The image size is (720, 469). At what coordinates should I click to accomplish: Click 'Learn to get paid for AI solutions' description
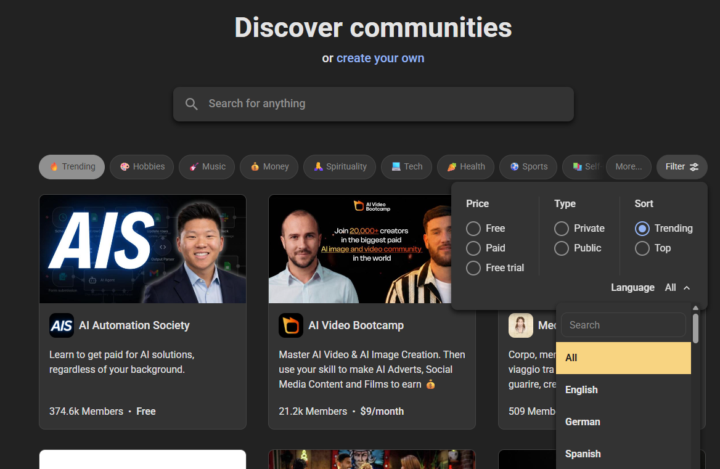pos(122,362)
